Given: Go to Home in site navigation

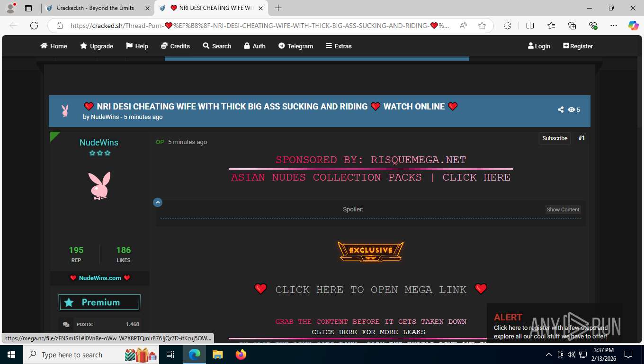Looking at the screenshot, I should coord(54,46).
